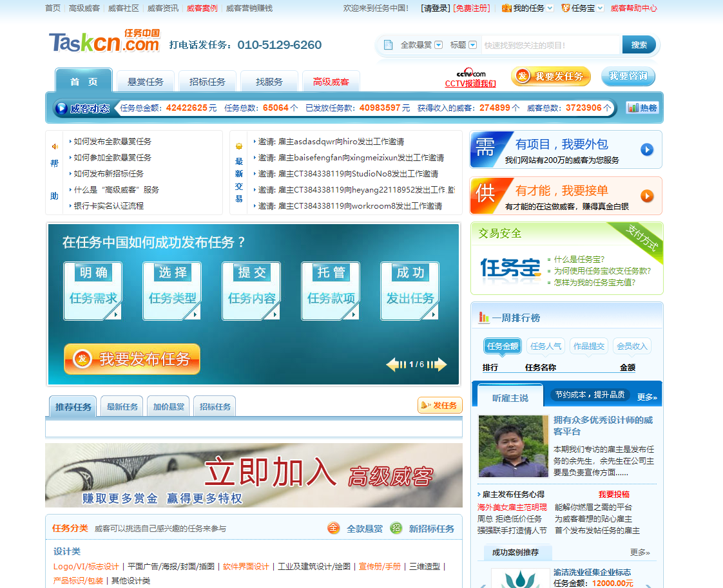Image resolution: width=723 pixels, height=588 pixels.
Task: Click orange arrow on 我要接单 banner
Action: click(x=647, y=196)
